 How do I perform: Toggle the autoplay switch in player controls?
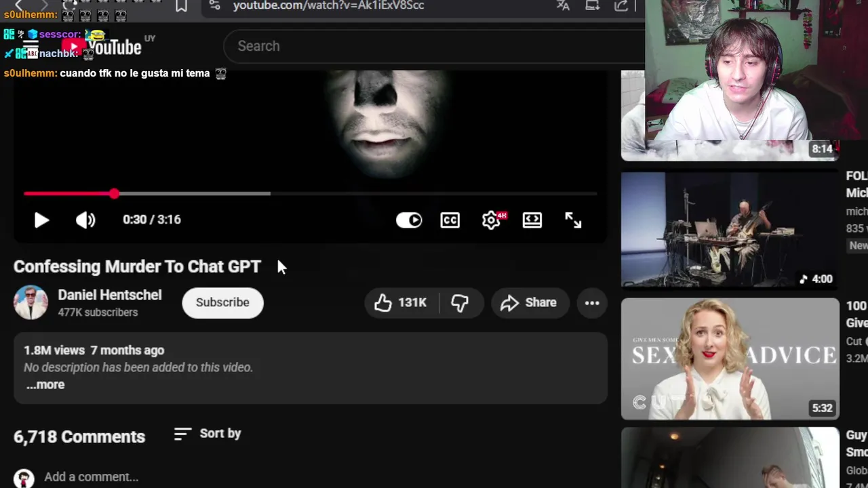(409, 220)
